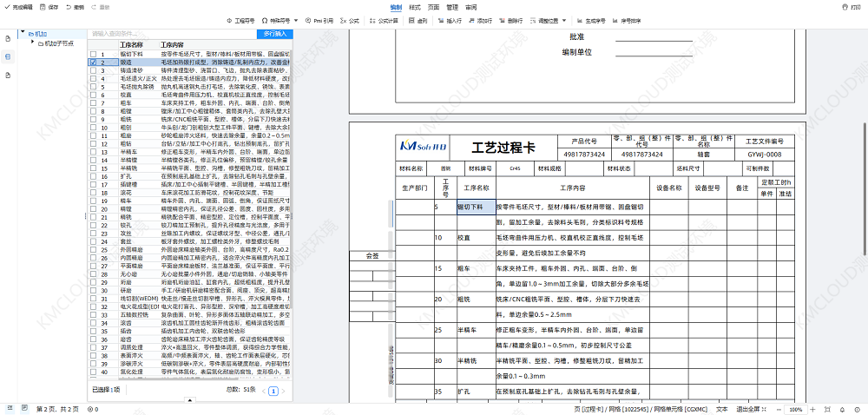
Task: Click 生成序号 to generate sequence numbers
Action: pos(591,21)
